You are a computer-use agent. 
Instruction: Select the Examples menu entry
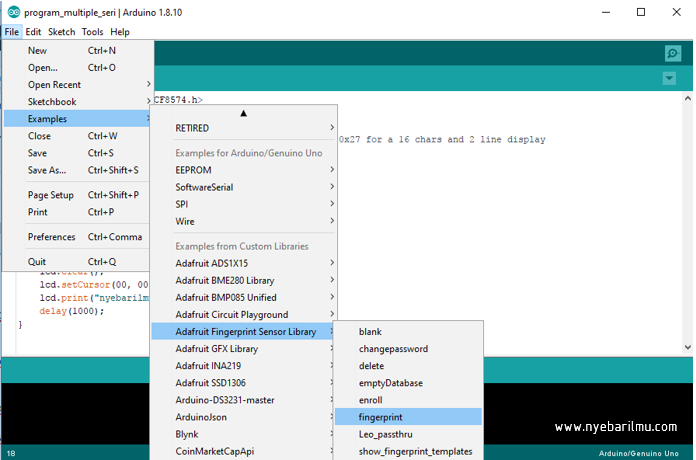(77, 119)
